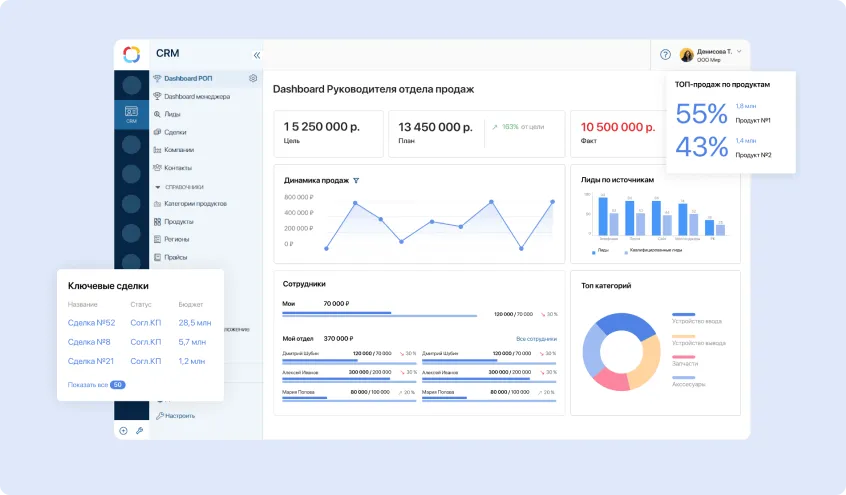
Task: Select Категории продуктов in sidebar
Action: click(x=194, y=204)
